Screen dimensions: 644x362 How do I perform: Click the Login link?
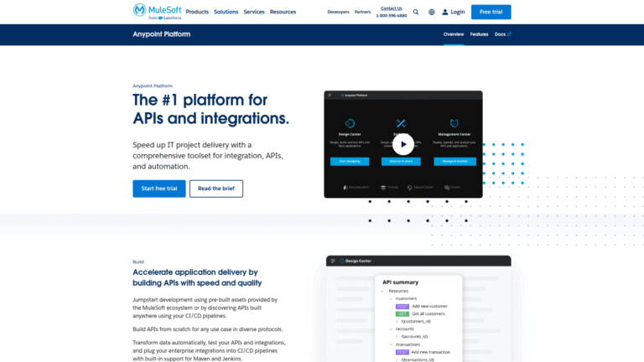click(458, 12)
